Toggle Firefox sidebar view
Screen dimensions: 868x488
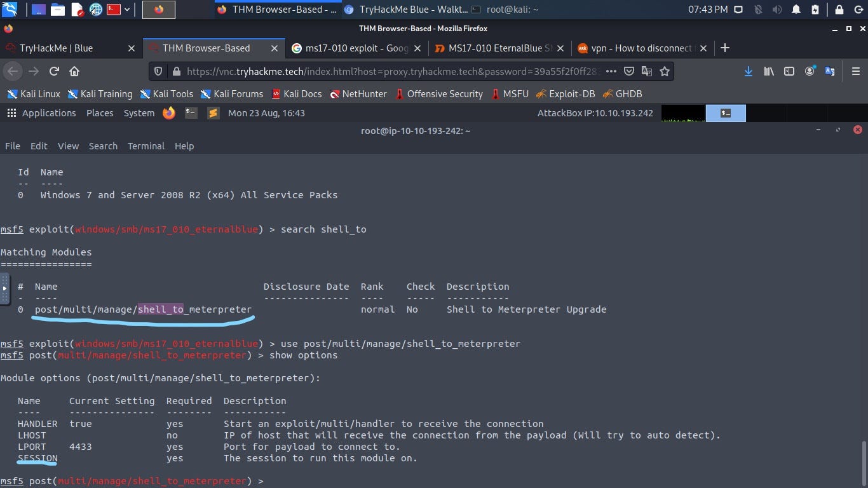click(x=789, y=71)
